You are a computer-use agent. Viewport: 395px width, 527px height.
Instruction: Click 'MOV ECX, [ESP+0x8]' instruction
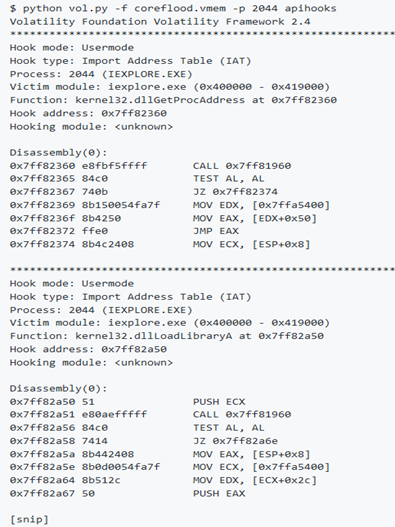click(251, 244)
